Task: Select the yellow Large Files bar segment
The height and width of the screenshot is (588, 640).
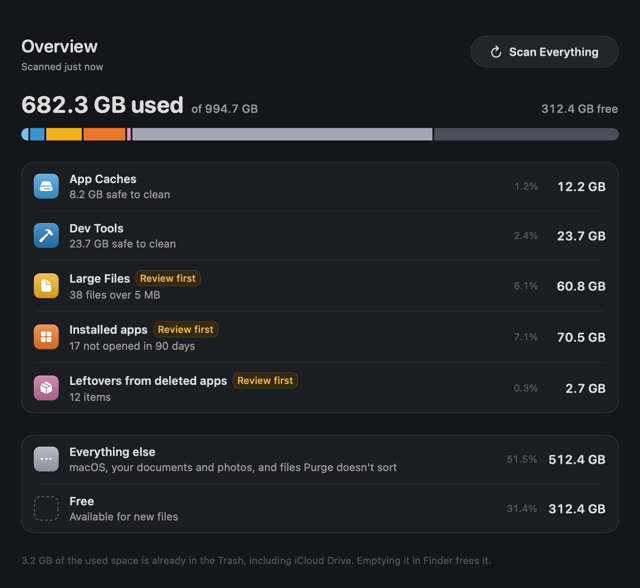Action: point(64,134)
